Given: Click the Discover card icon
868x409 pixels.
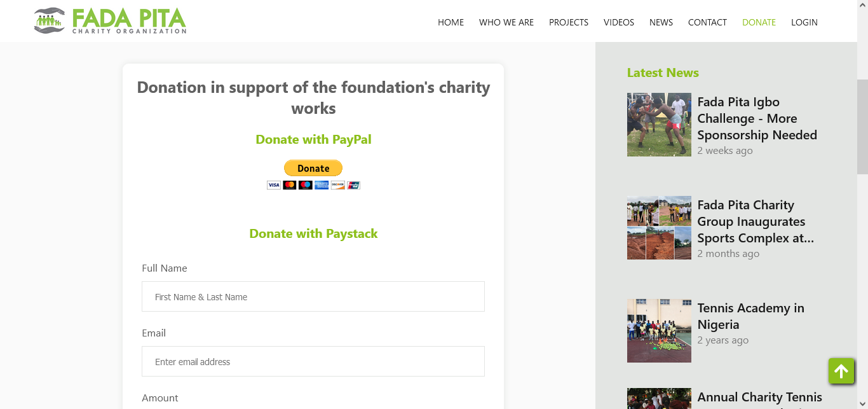Looking at the screenshot, I should (337, 185).
